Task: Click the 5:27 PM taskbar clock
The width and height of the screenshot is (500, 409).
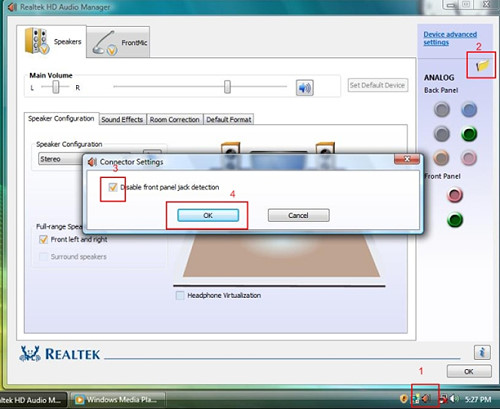Action: [478, 399]
